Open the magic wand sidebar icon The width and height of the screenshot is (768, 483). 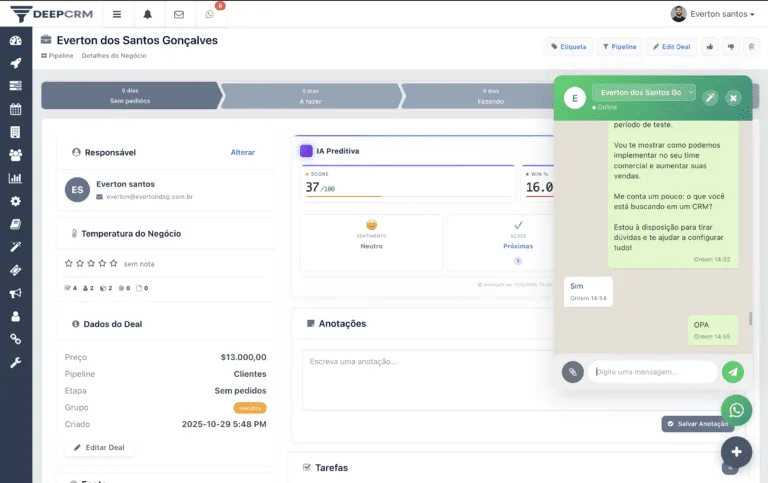point(16,246)
